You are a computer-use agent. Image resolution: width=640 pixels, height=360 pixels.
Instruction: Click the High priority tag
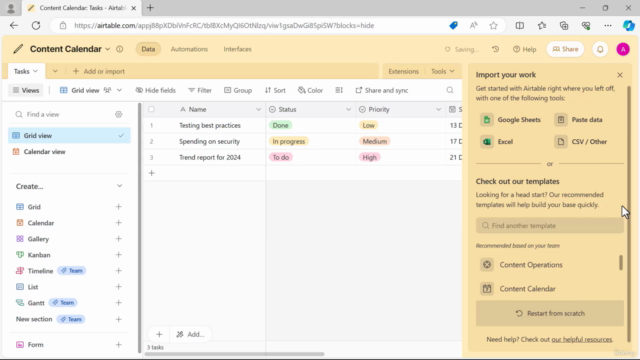tap(369, 157)
